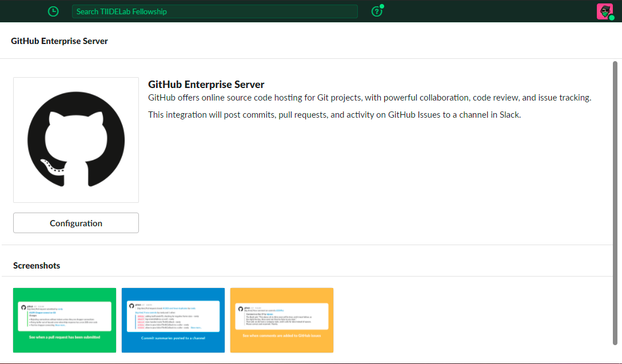Click text 'This integration will post commits'
The width and height of the screenshot is (622, 364).
click(212, 115)
